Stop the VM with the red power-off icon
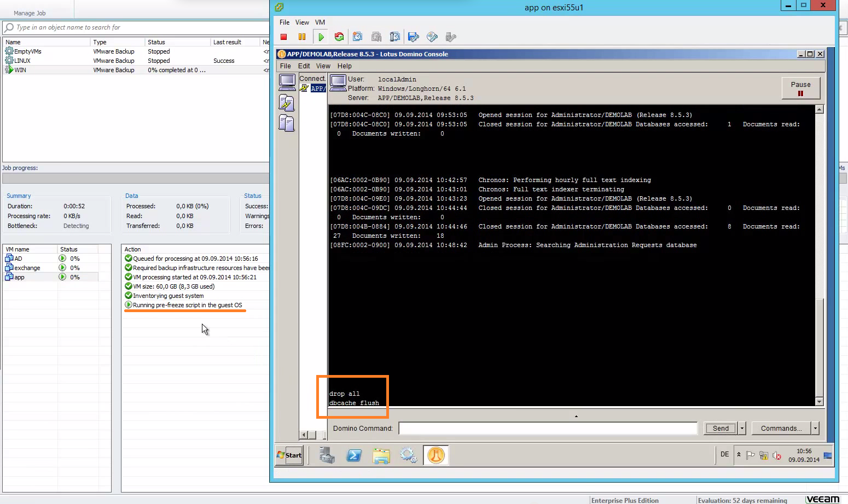Screen dimensions: 848x504 pyautogui.click(x=283, y=37)
